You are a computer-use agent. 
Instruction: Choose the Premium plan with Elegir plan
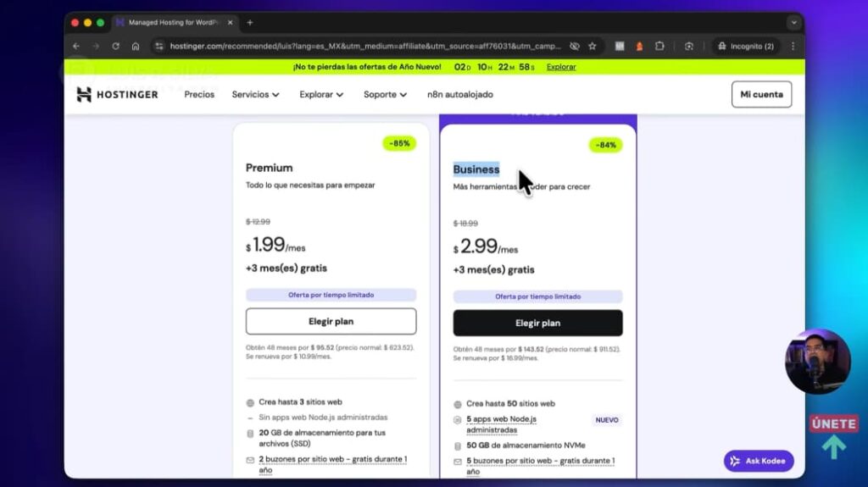click(x=331, y=322)
